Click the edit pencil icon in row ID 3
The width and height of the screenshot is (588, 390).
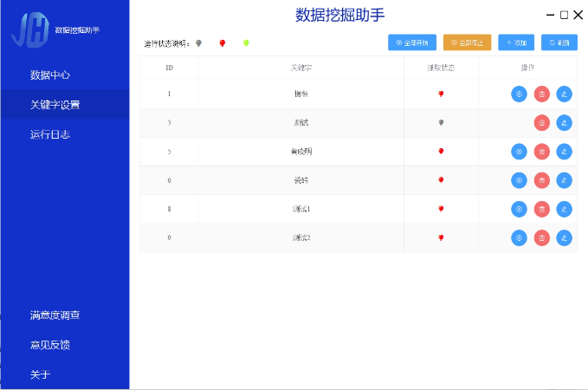(565, 123)
